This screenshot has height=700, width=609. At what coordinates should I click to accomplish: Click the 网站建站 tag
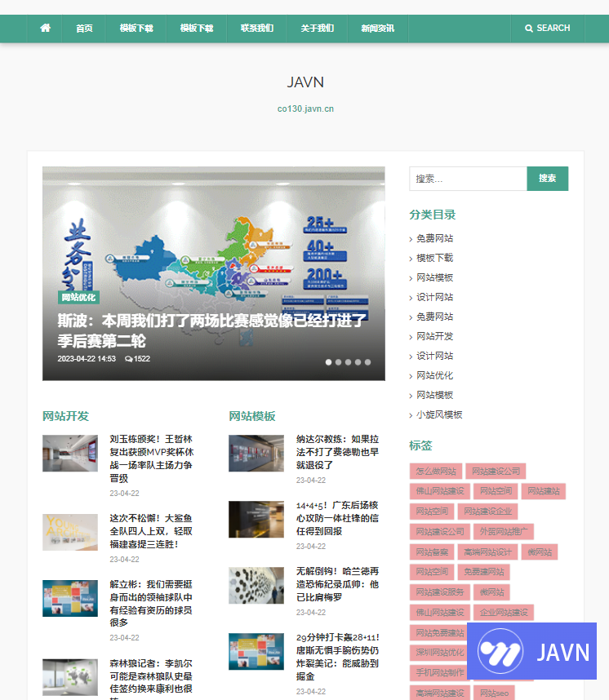[544, 491]
